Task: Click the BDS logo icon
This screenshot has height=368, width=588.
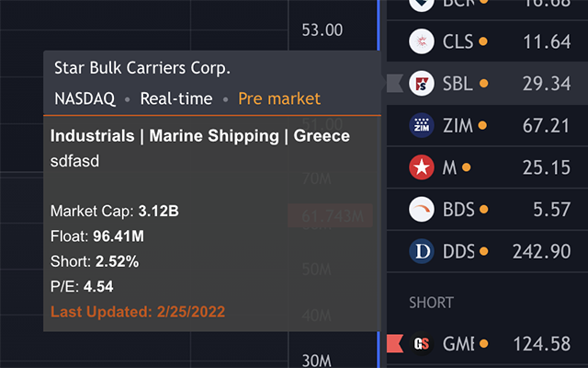Action: (x=422, y=209)
